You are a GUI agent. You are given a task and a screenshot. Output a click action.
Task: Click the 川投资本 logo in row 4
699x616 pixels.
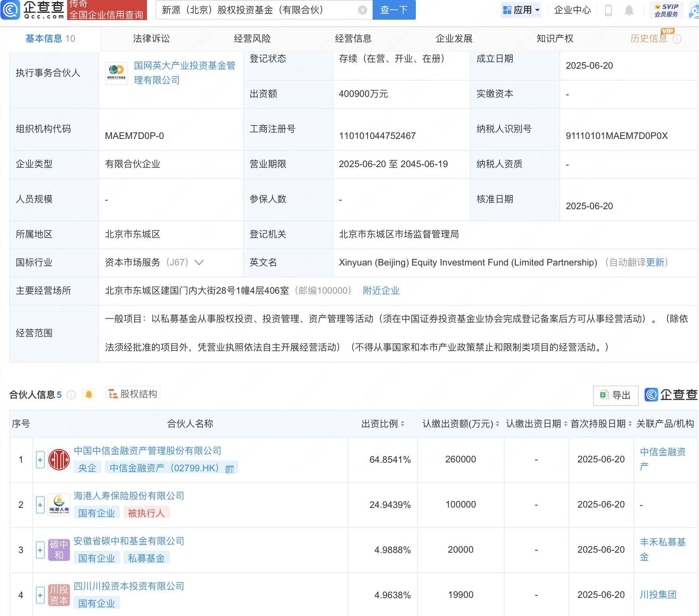[59, 595]
